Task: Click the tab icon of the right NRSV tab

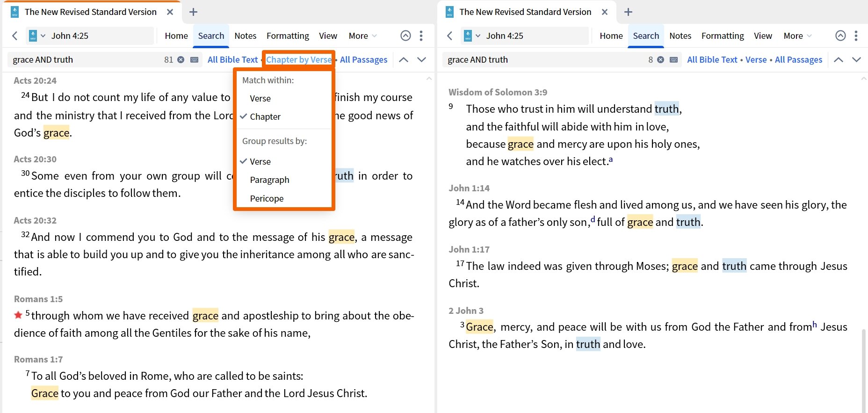Action: (x=449, y=12)
